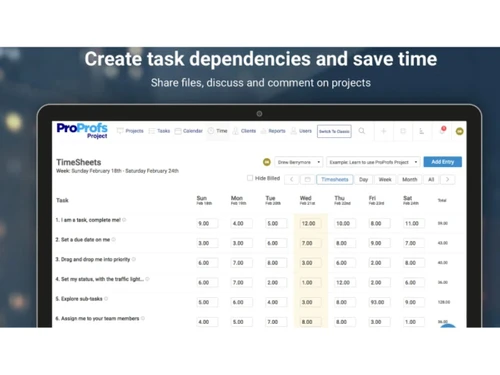Click the Wed Feb 21st column header
500x375 pixels.
[307, 200]
